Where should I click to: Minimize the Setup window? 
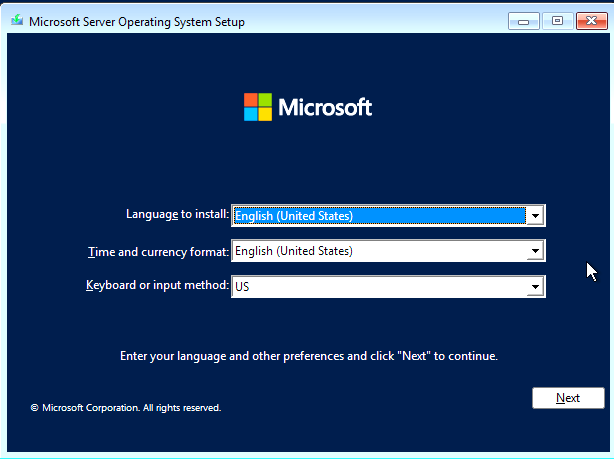pyautogui.click(x=524, y=21)
